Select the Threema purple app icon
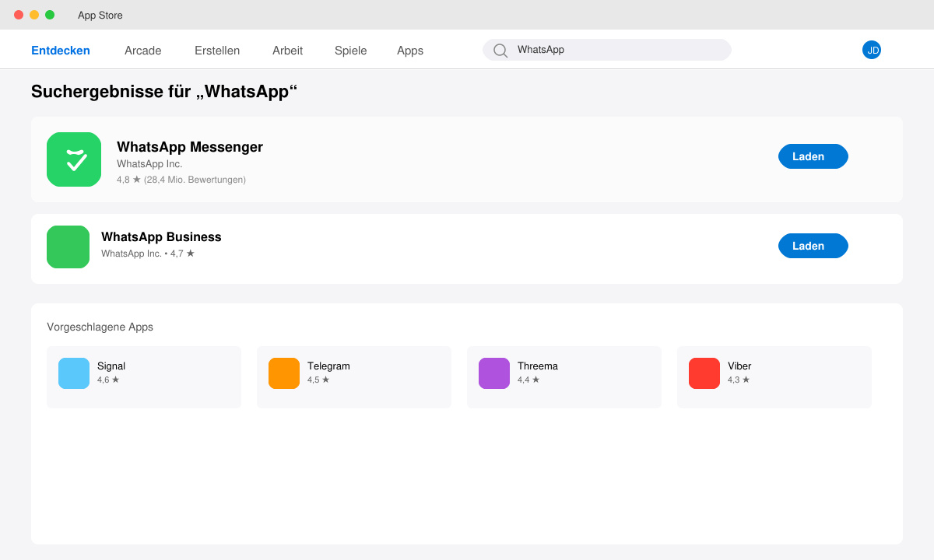This screenshot has width=934, height=560. pos(494,373)
